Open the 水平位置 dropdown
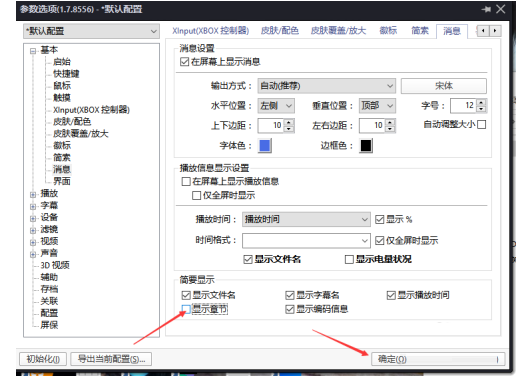 276,106
